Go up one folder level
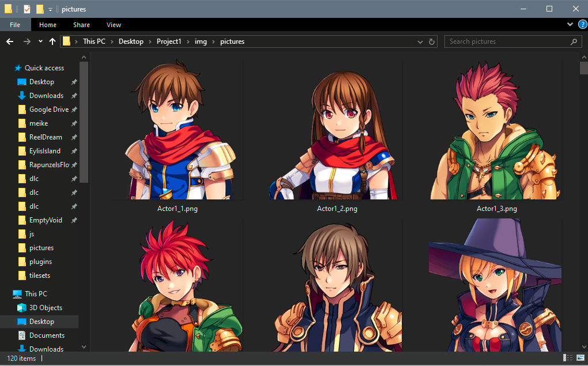 (x=52, y=41)
